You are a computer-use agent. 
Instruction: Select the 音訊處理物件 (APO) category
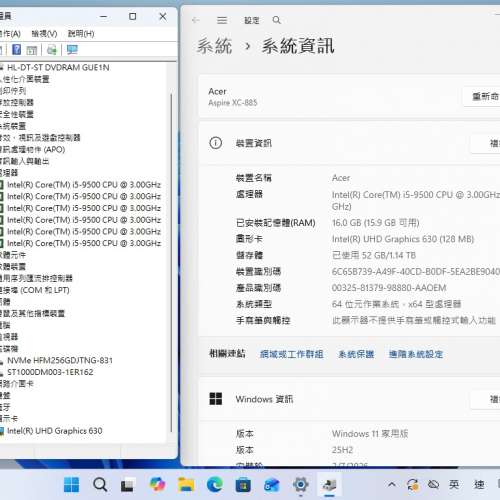tap(32, 149)
